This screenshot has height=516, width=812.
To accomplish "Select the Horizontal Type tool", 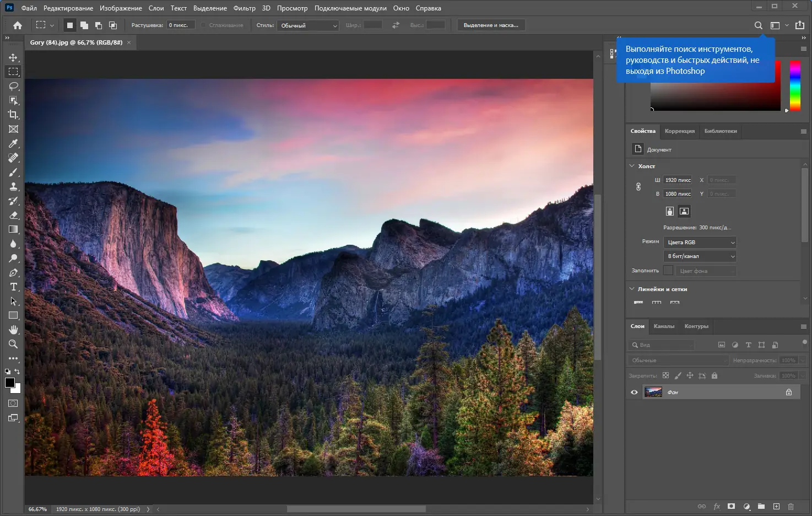I will coord(13,287).
